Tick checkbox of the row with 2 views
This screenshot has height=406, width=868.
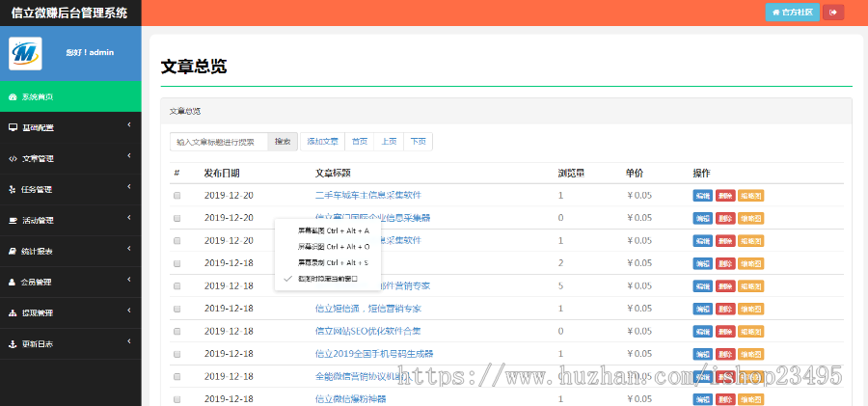pos(177,263)
